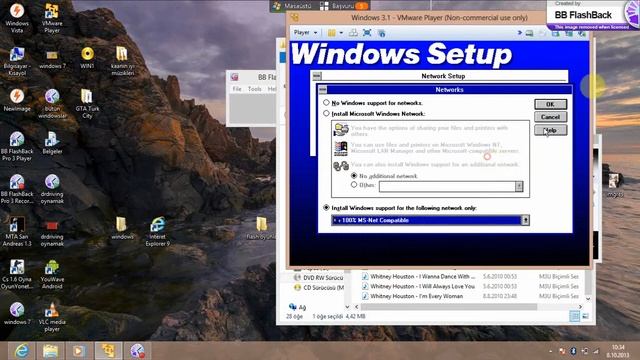Open the Player dropdown menu in VMware
640x360 pixels.
click(306, 33)
